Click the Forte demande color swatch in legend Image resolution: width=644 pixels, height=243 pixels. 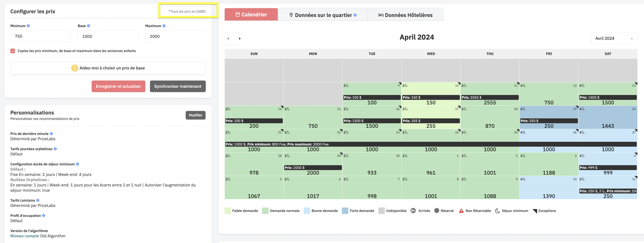(x=345, y=211)
